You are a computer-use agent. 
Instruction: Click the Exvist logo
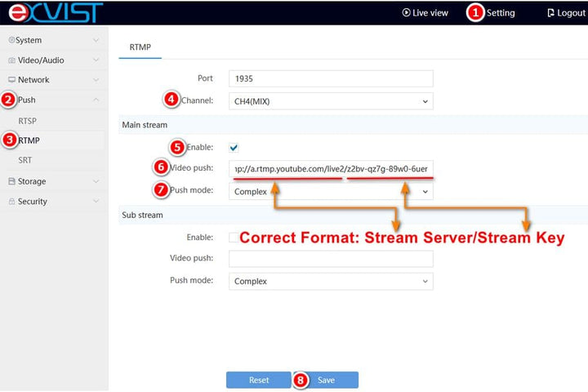tap(56, 13)
